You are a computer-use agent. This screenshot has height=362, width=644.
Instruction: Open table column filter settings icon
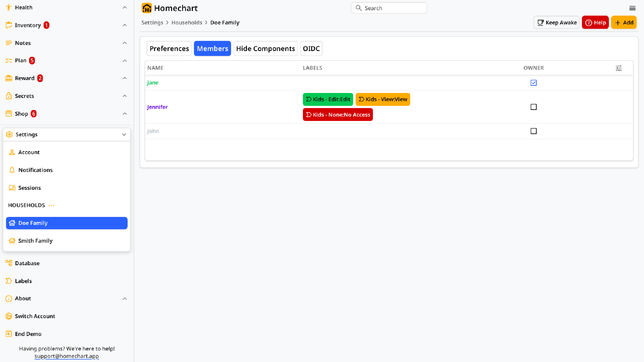[x=619, y=68]
